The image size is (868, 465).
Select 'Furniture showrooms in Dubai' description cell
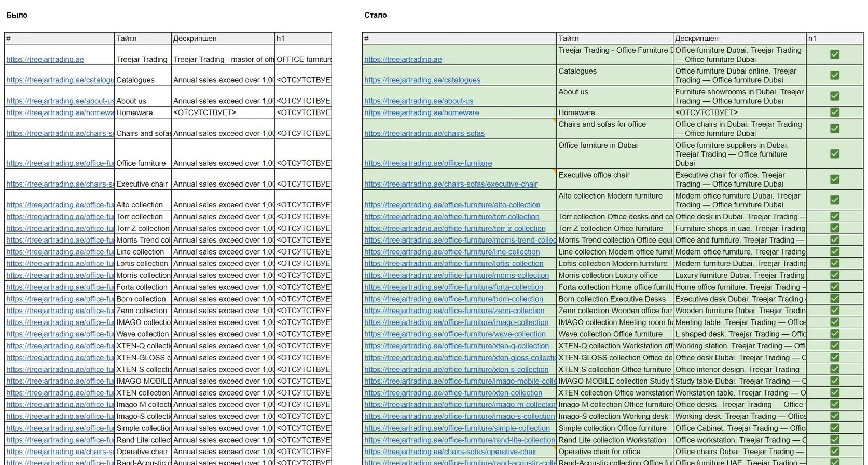(740, 96)
